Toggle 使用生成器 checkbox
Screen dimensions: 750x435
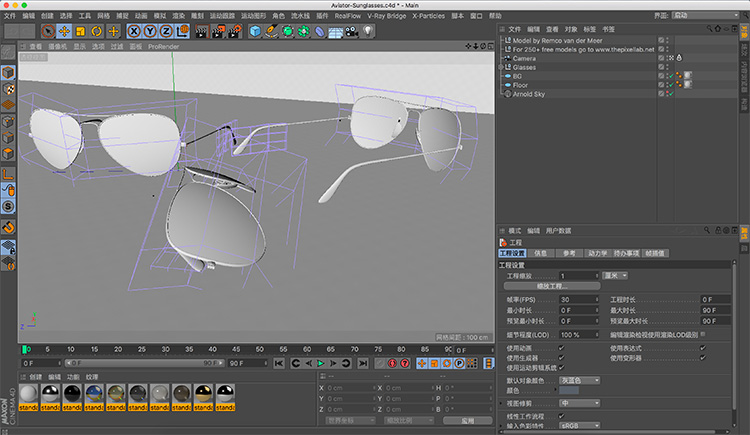click(x=562, y=357)
